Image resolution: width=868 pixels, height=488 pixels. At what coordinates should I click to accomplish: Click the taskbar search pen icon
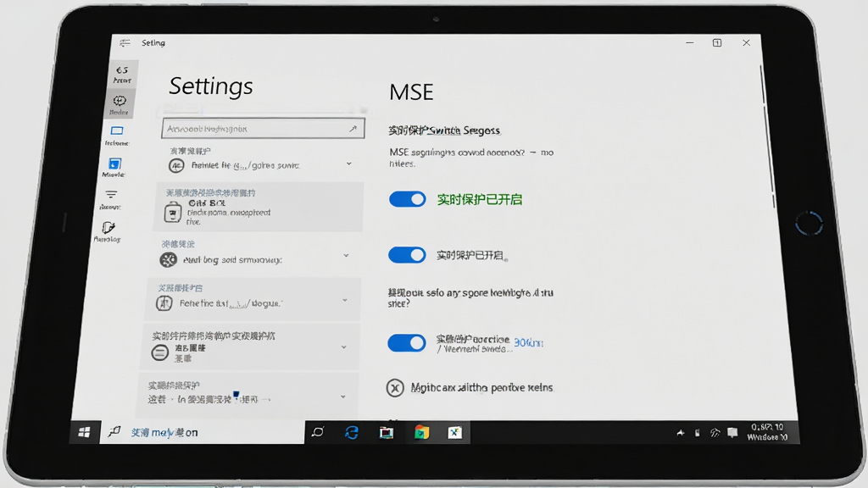point(114,431)
